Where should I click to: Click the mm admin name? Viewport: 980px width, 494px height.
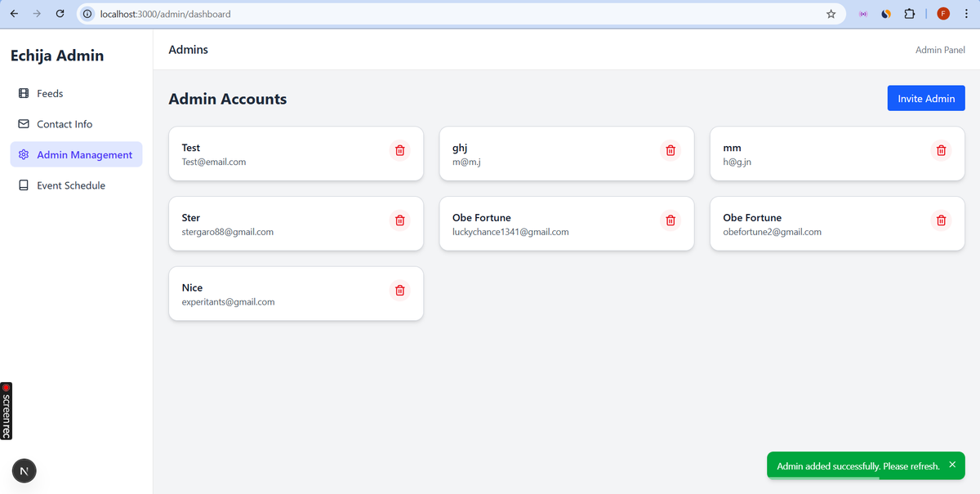[x=733, y=149]
